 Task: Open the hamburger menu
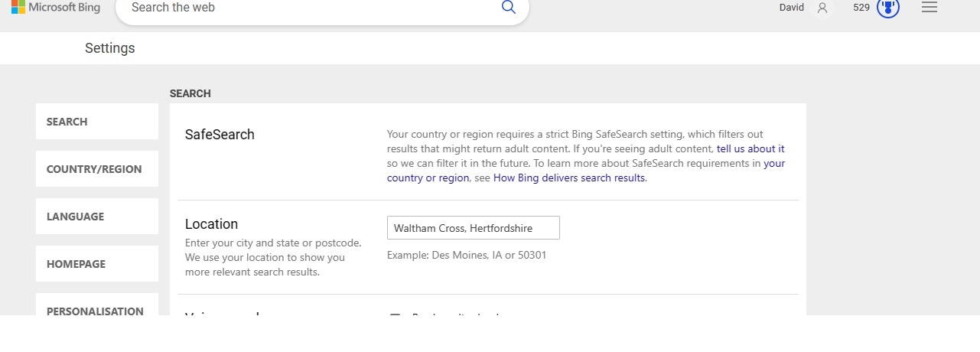pos(930,8)
